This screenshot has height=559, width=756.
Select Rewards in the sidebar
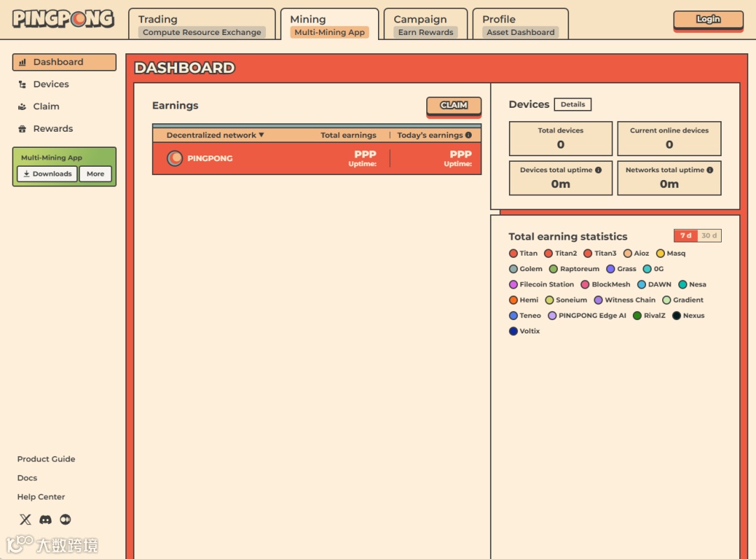(64, 129)
